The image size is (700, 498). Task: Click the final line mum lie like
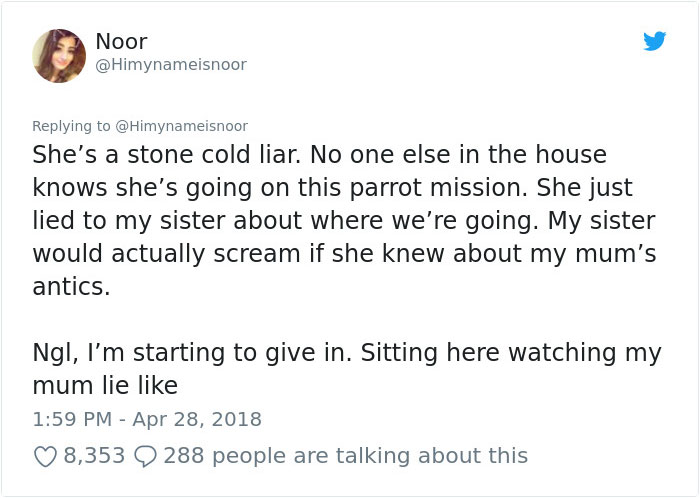tap(105, 386)
